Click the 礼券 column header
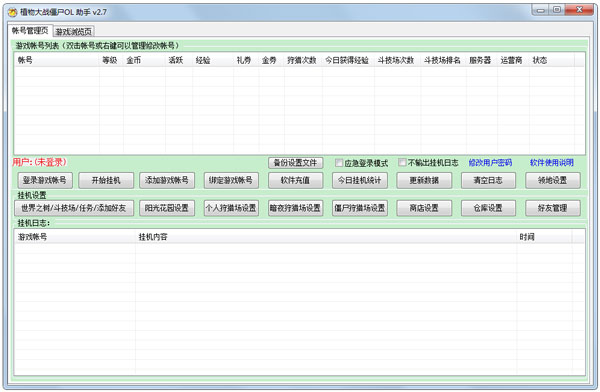Screen dimensions: 600x392 [246, 60]
